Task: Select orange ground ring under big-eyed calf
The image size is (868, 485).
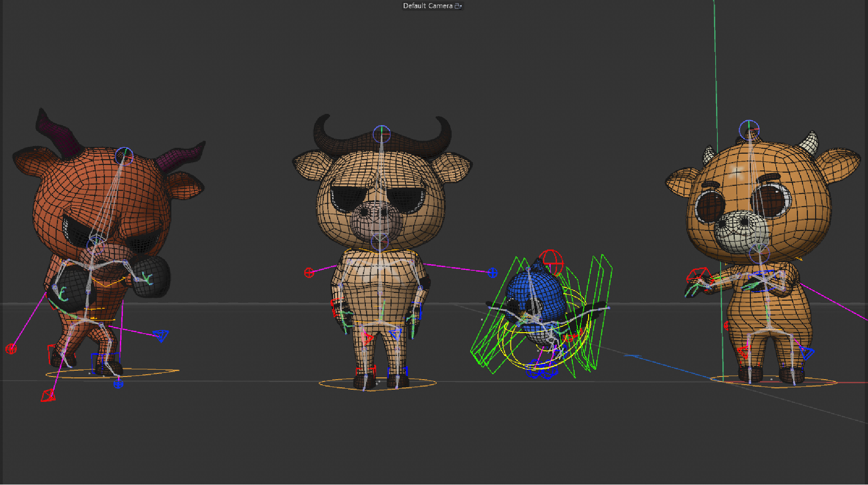Action: (774, 382)
